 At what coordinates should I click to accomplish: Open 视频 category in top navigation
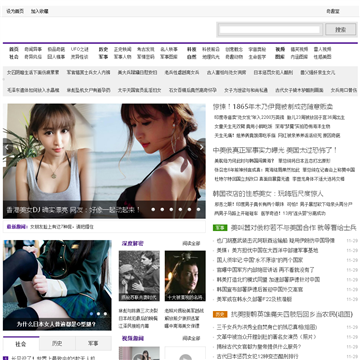click(x=280, y=49)
